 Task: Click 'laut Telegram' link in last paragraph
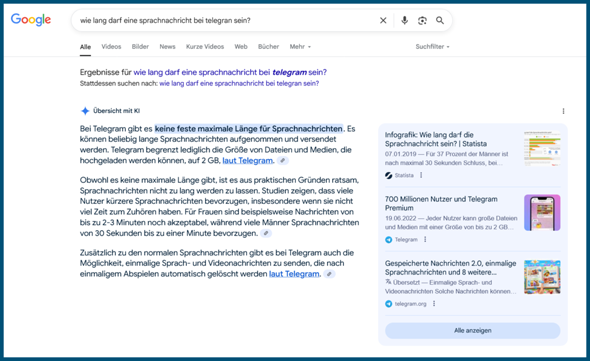coord(294,274)
